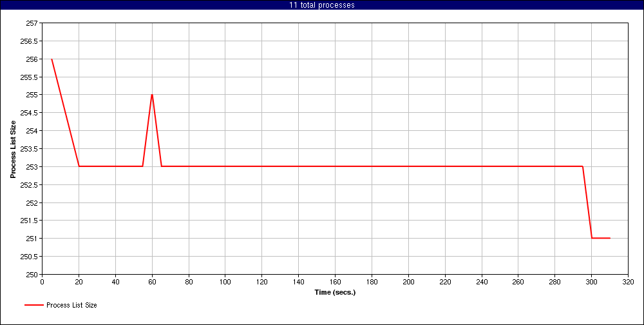The height and width of the screenshot is (325, 644).
Task: Click the x-axis label 80
Action: (x=189, y=282)
